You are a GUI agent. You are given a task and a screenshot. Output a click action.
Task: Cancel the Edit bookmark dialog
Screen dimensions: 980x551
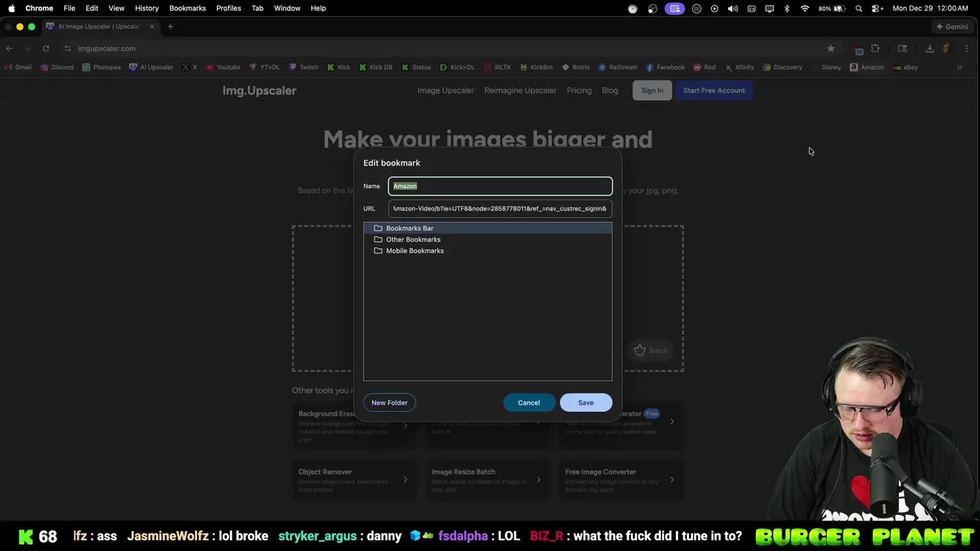click(529, 403)
